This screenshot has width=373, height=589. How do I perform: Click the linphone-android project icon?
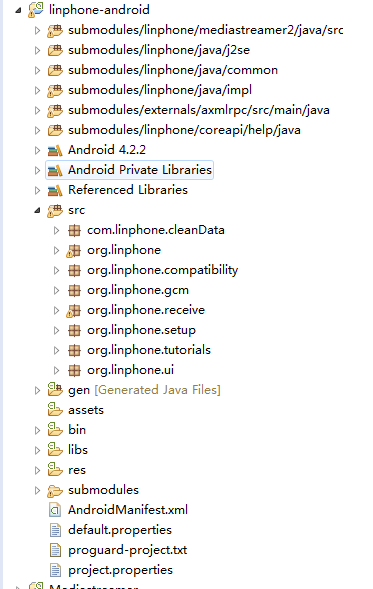(x=36, y=9)
